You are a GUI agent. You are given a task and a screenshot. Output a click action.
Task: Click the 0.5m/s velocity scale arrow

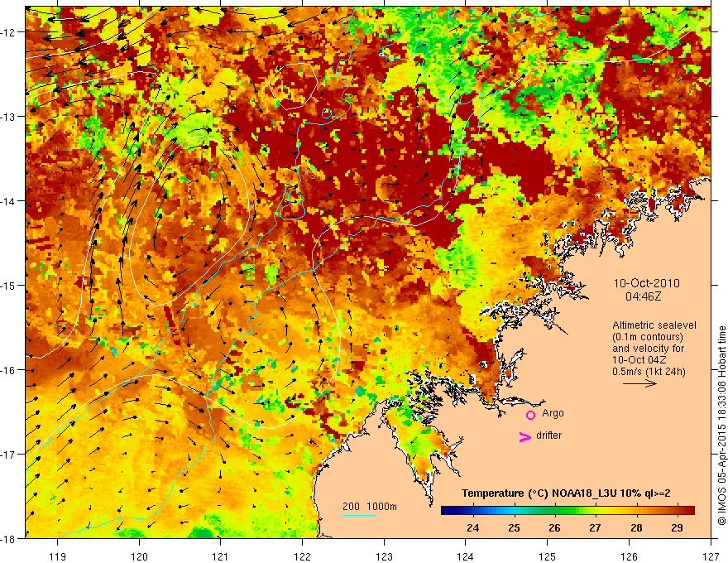[639, 383]
